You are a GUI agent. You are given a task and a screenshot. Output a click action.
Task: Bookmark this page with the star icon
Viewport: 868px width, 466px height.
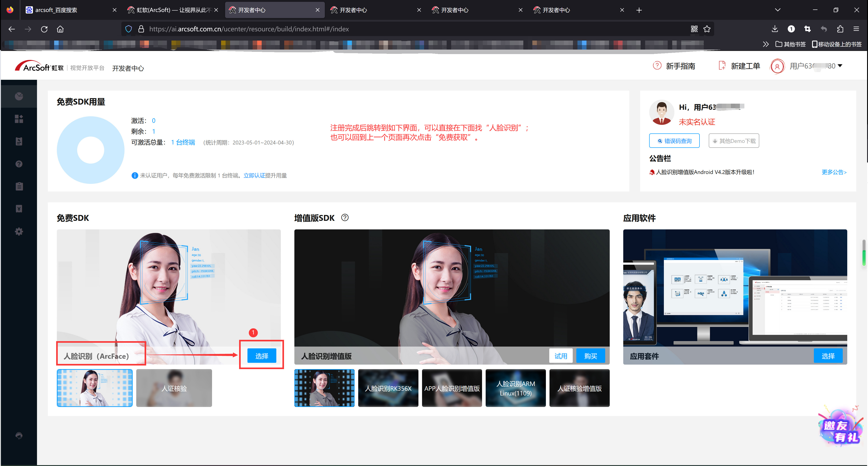707,29
